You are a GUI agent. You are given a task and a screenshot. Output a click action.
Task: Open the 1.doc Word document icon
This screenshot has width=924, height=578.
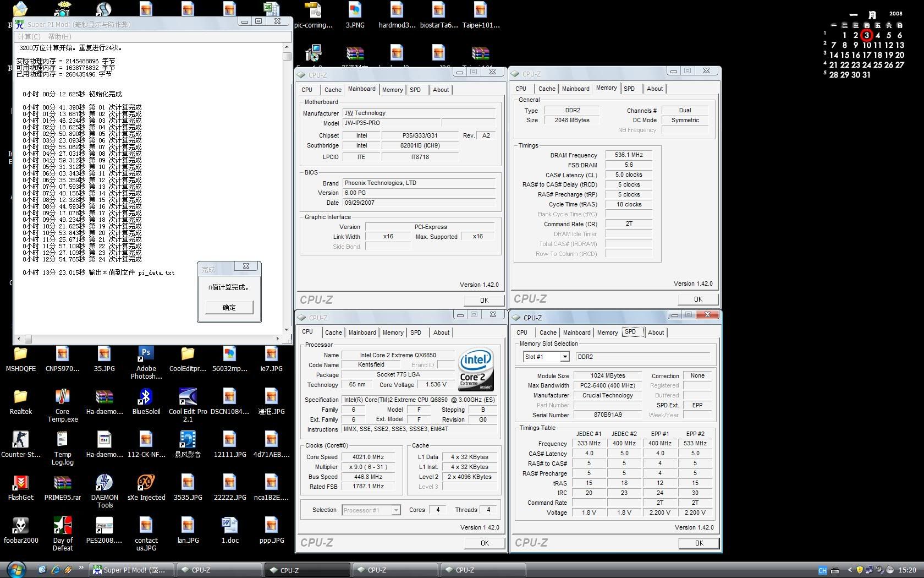[x=230, y=530]
